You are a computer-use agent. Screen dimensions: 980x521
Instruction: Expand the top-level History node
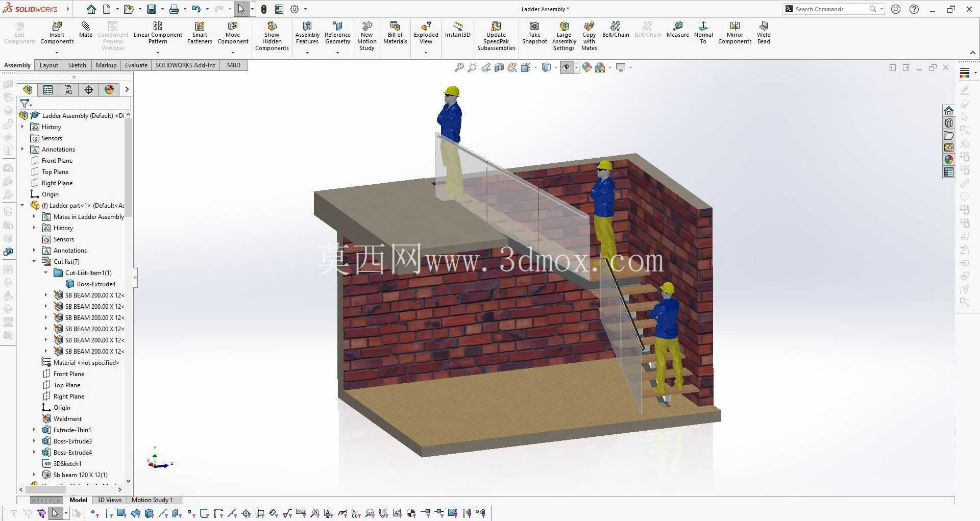[x=22, y=127]
